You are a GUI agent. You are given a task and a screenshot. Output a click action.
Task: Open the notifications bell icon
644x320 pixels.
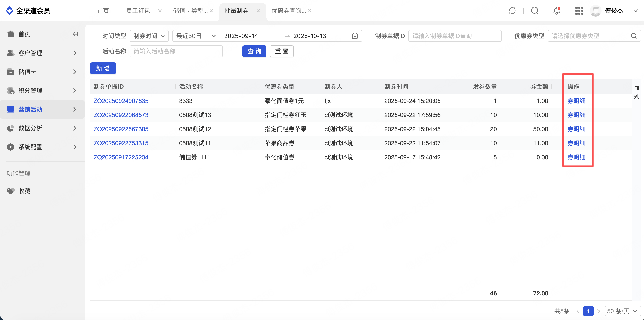click(557, 11)
